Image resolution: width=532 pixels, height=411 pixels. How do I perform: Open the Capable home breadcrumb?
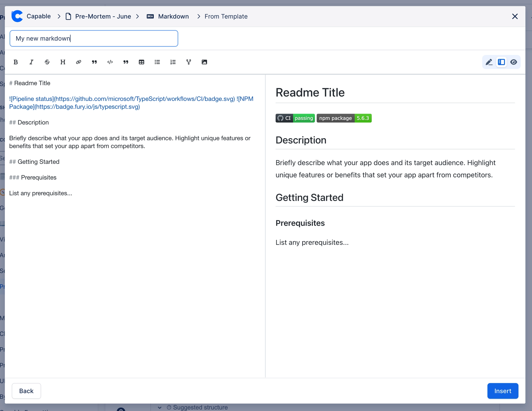point(39,16)
